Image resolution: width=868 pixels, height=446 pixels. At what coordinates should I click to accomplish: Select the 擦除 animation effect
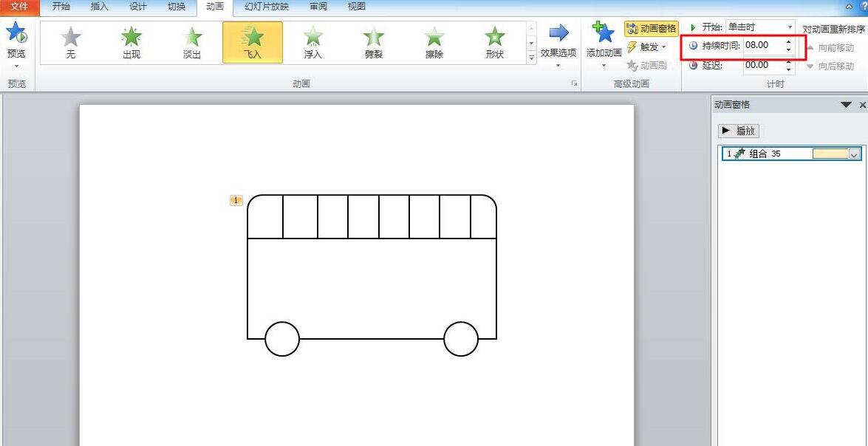pyautogui.click(x=434, y=43)
